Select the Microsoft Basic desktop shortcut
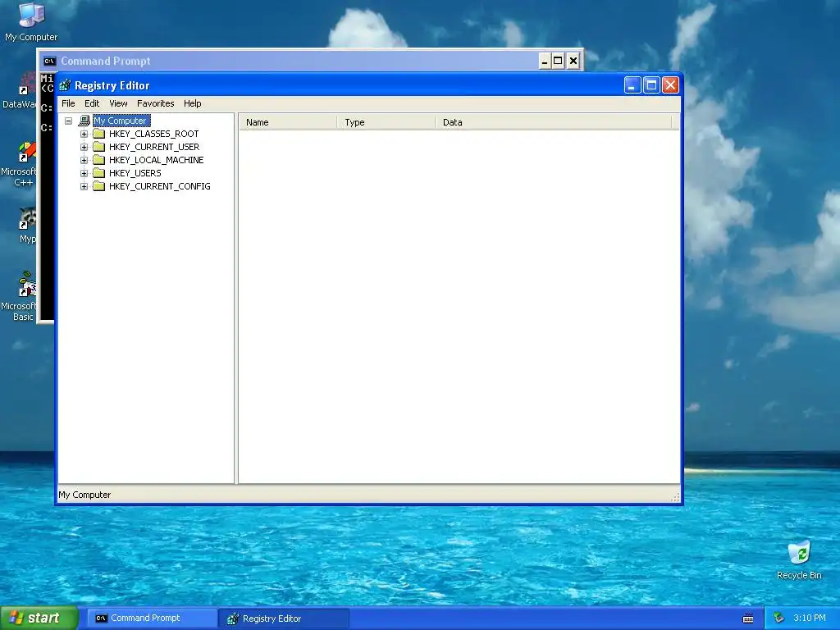840x630 pixels. (19, 296)
